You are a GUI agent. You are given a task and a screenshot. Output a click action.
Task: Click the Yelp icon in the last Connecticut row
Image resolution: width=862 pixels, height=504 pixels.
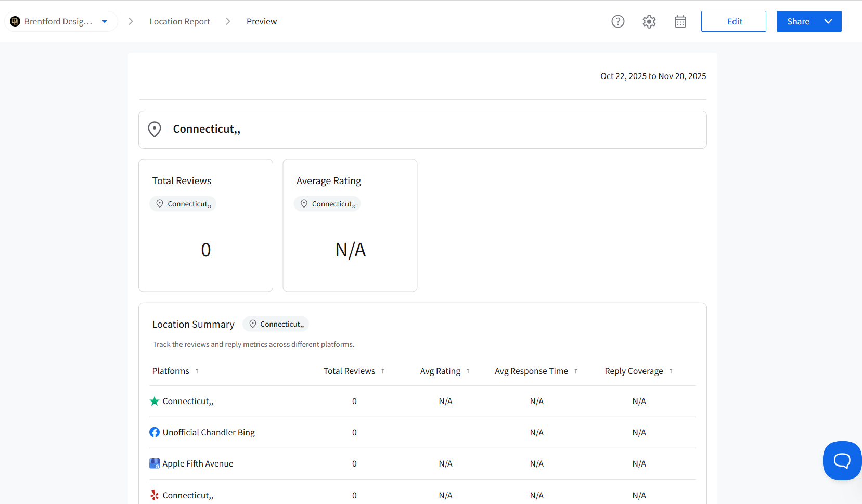point(155,495)
